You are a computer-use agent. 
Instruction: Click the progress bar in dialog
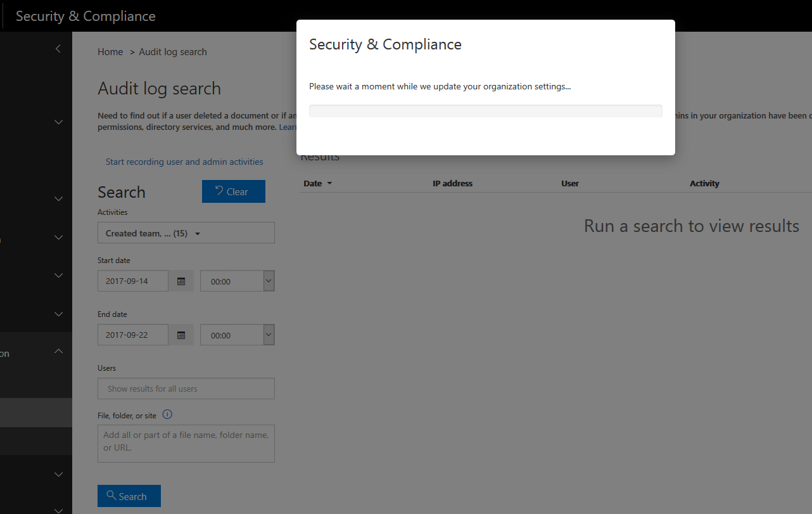(x=486, y=111)
